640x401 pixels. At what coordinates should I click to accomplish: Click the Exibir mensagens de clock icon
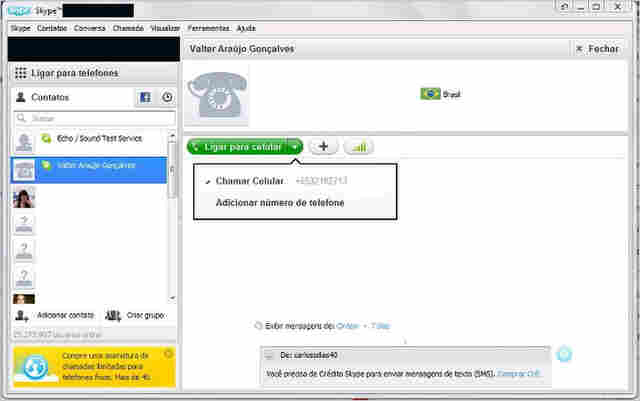pyautogui.click(x=258, y=326)
